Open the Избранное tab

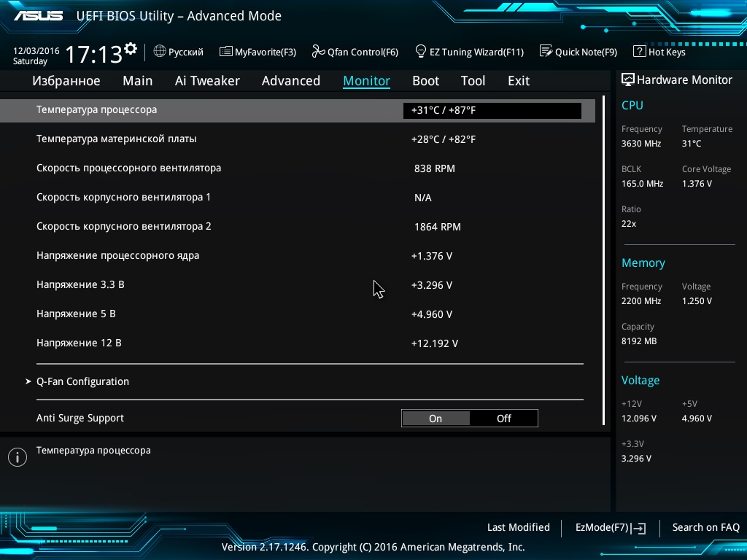[66, 81]
